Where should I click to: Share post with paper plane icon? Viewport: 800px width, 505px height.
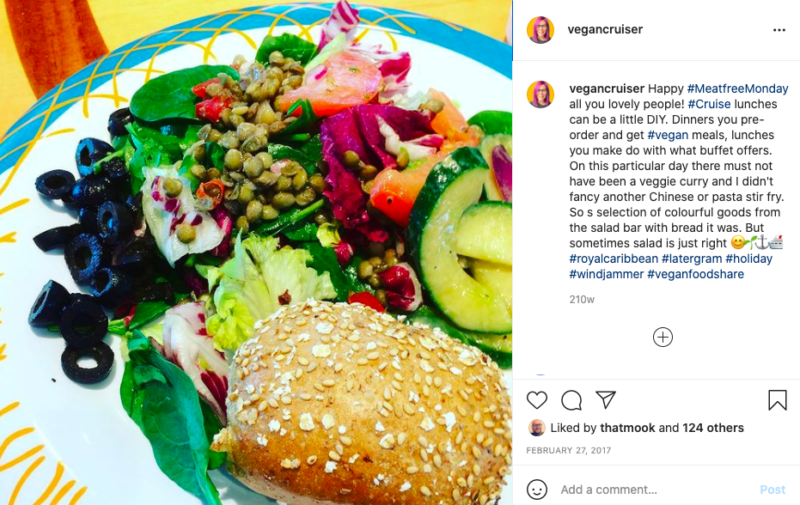pos(606,400)
